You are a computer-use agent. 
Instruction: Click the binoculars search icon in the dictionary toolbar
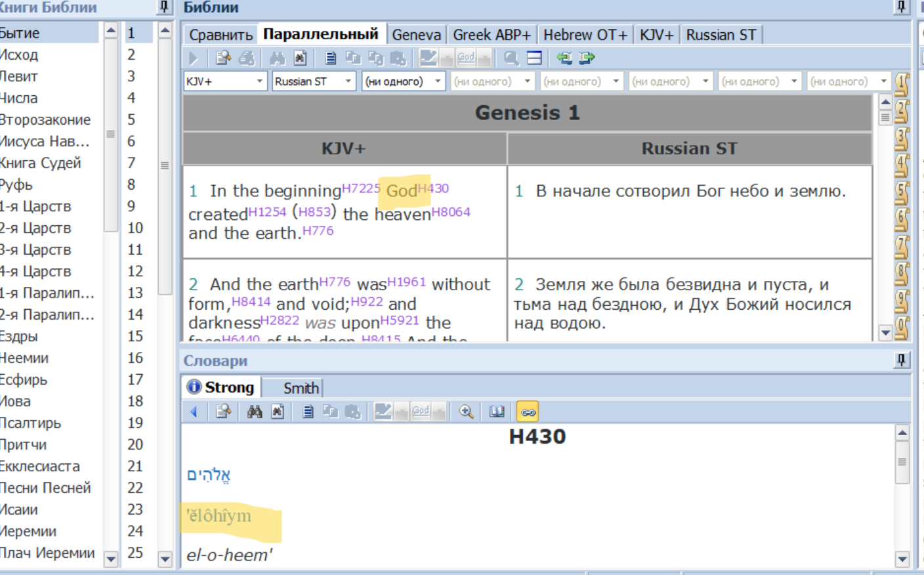[x=255, y=412]
